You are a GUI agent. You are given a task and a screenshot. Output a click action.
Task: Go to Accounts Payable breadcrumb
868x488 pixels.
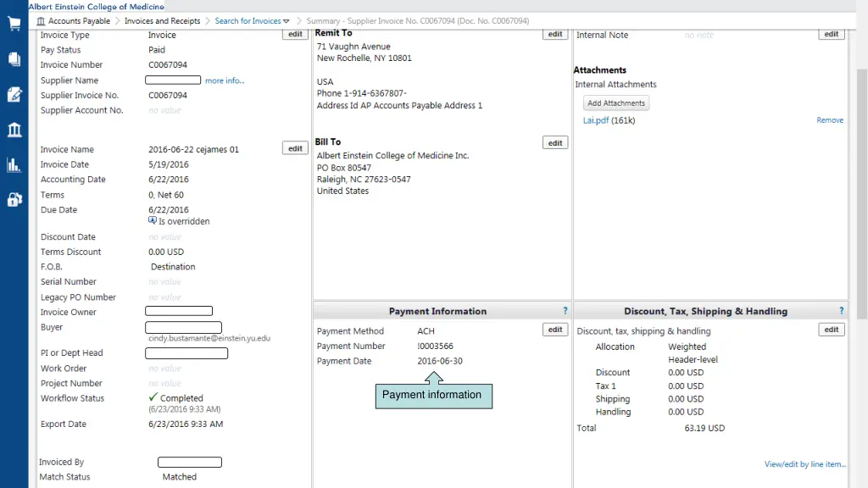(79, 21)
